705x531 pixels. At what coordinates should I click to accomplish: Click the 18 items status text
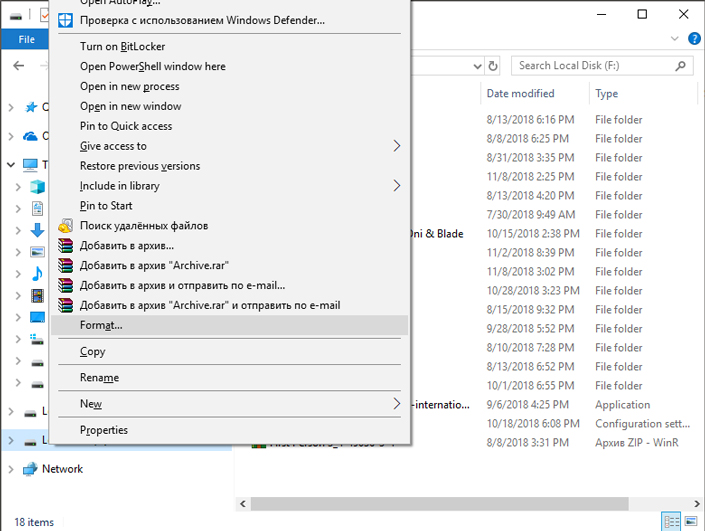click(34, 522)
